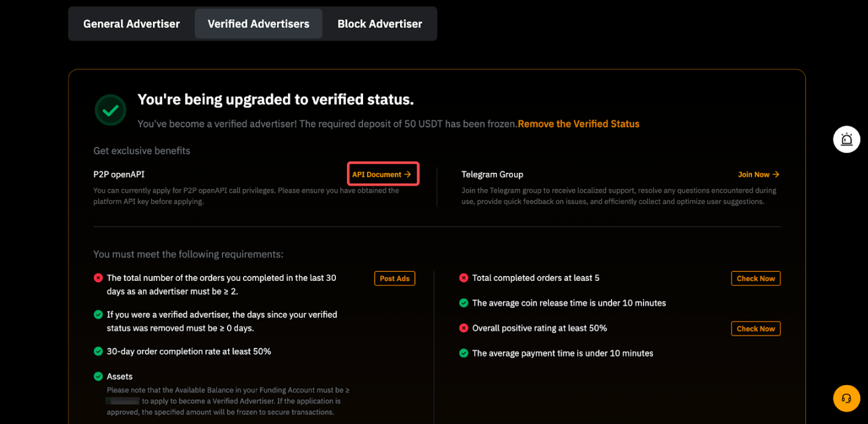Viewport: 868px width, 424px height.
Task: Click the large green verified checkmark icon
Action: (111, 110)
